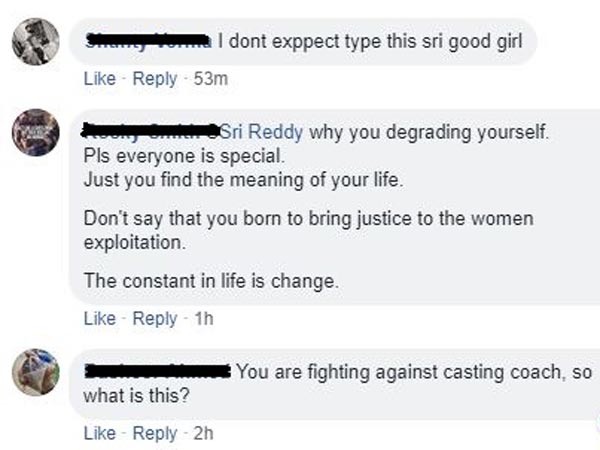The image size is (600, 450).
Task: Click avatar beside the "degrading yourself" comment
Action: (35, 131)
